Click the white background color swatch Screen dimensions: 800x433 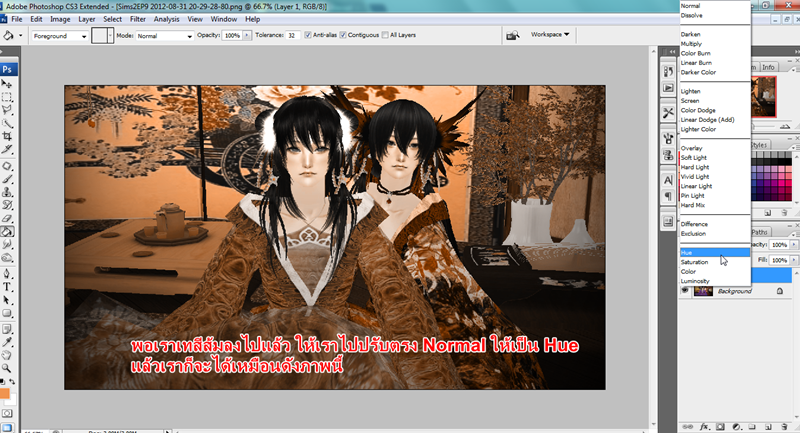coord(12,401)
